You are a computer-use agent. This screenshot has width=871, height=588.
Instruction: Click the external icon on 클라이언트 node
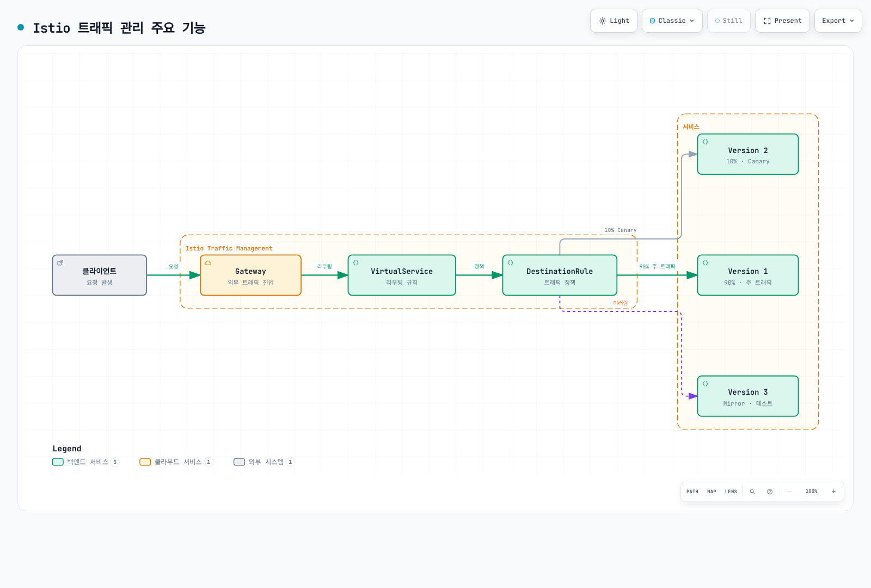pyautogui.click(x=60, y=262)
